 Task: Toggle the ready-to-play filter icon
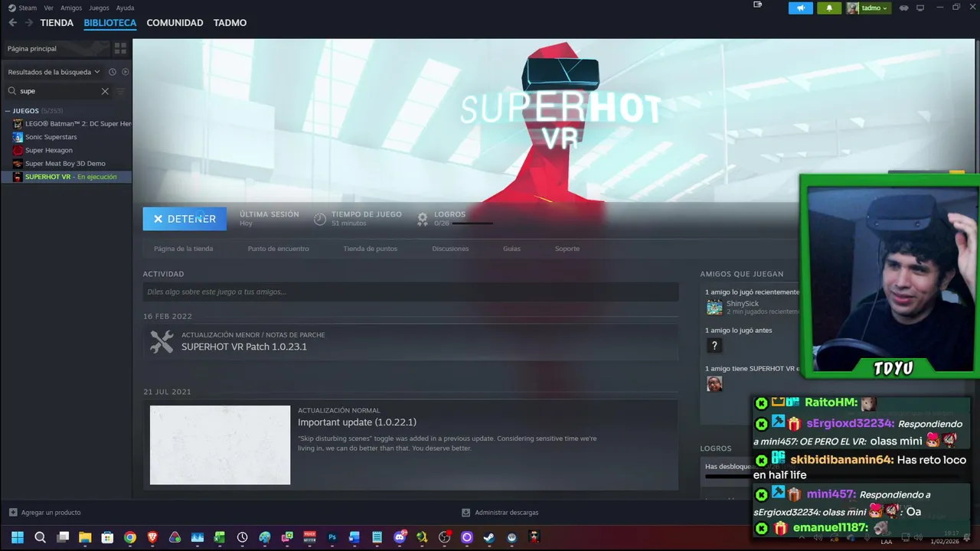click(x=126, y=72)
